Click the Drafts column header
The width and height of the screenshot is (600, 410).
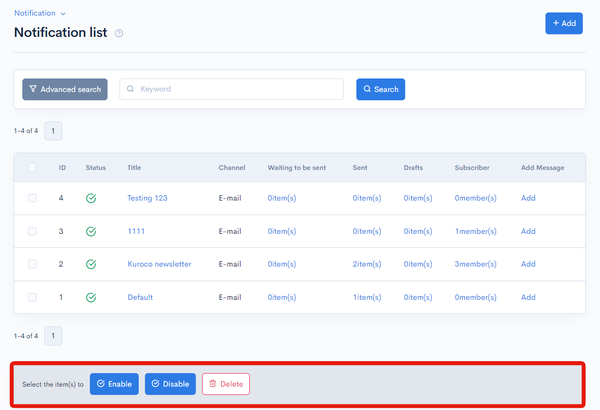coord(413,168)
